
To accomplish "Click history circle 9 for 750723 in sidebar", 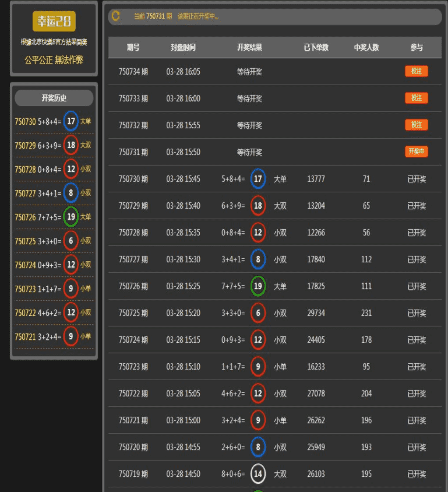I will pyautogui.click(x=71, y=289).
